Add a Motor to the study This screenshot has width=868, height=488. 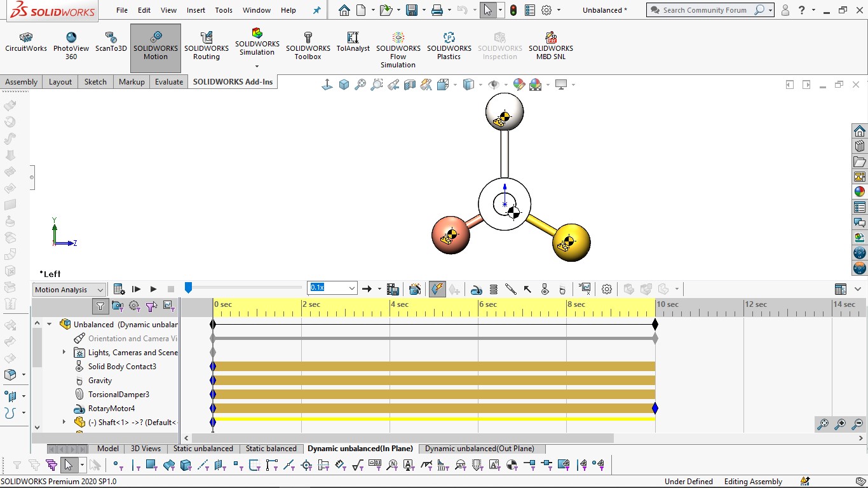[x=476, y=290]
